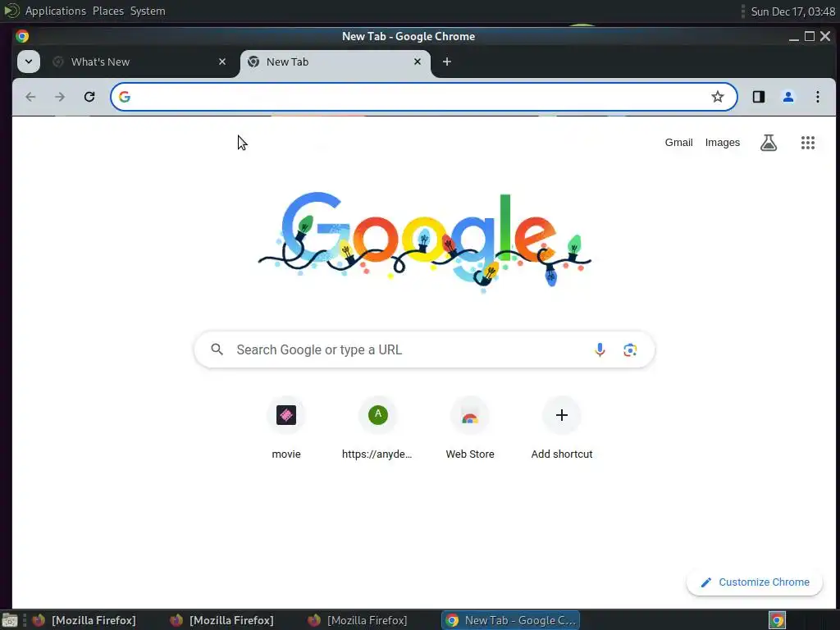This screenshot has width=840, height=630.
Task: Open a new tab with the plus button
Action: point(447,62)
